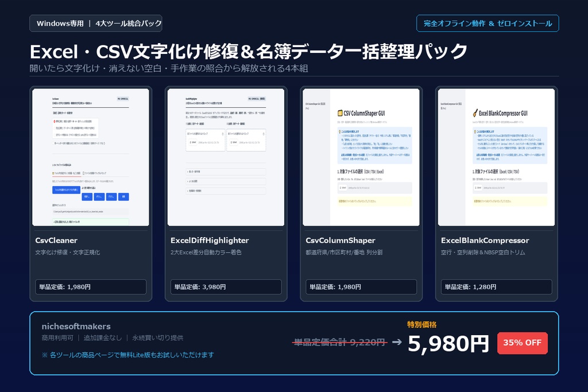Open the ExcelBlankCompressor screenshot thumbnail
Screen dimensions: 588x392
click(497, 157)
